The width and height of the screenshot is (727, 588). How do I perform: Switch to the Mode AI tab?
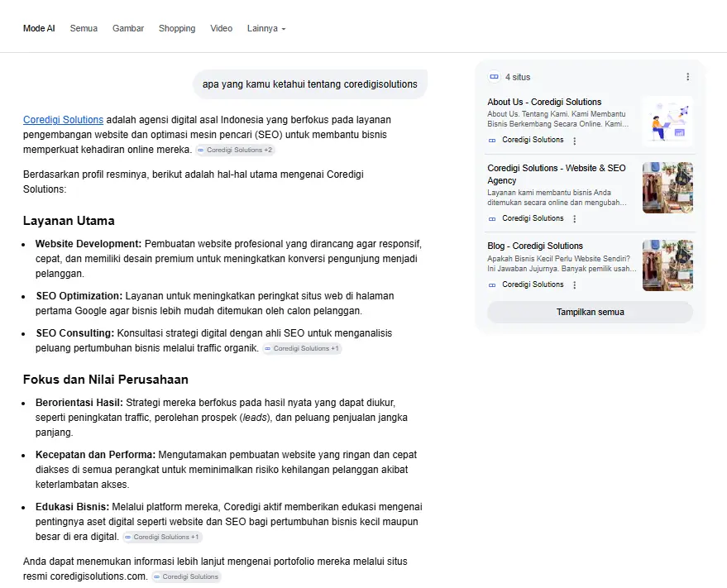coord(39,28)
